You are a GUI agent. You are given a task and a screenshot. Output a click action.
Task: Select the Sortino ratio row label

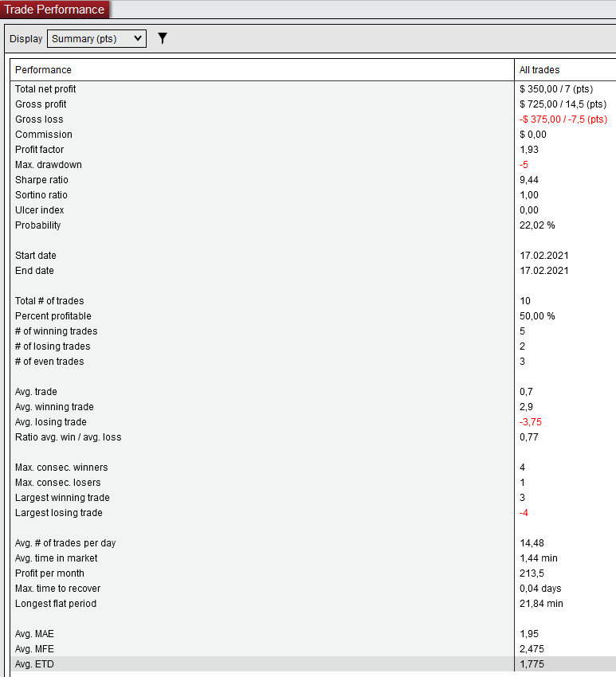click(x=41, y=194)
